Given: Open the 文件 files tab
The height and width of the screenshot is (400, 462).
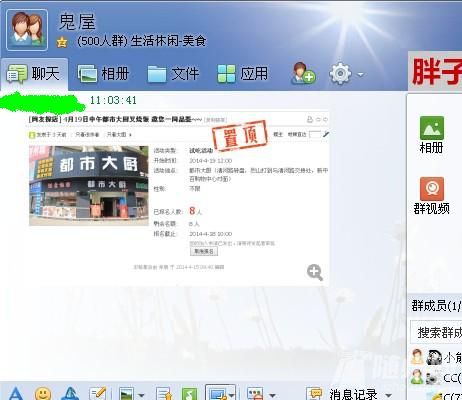Looking at the screenshot, I should click(173, 74).
